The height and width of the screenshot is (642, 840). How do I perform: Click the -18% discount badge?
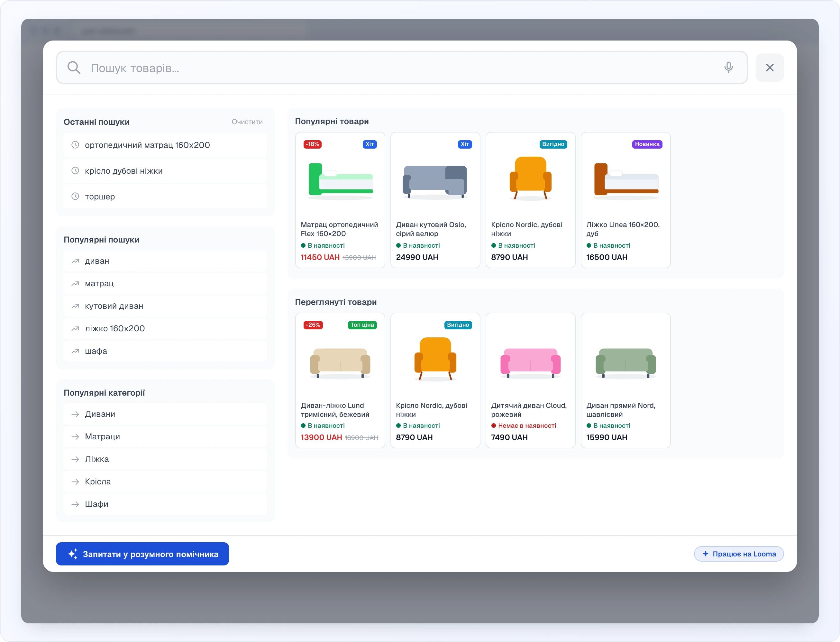coord(313,144)
